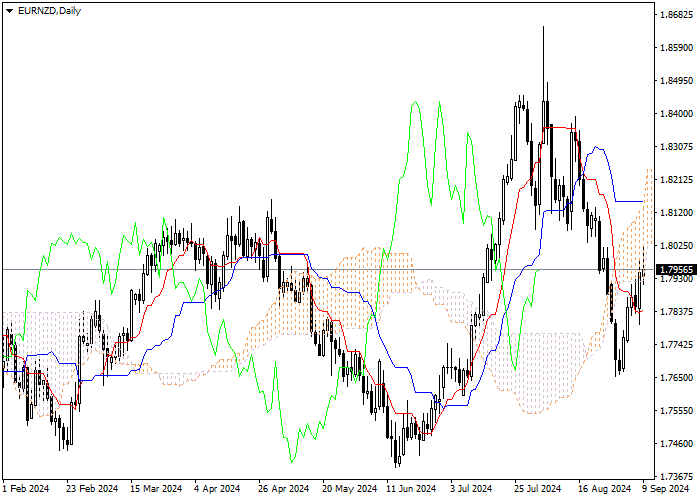The image size is (700, 500).
Task: Click the EURNZD,Daily chart title
Action: (x=50, y=11)
